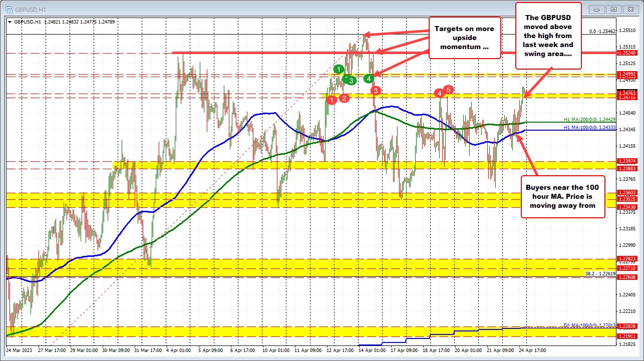Click the 1.23603 price tag on axis
Screen dimensions: 644x361
626,192
